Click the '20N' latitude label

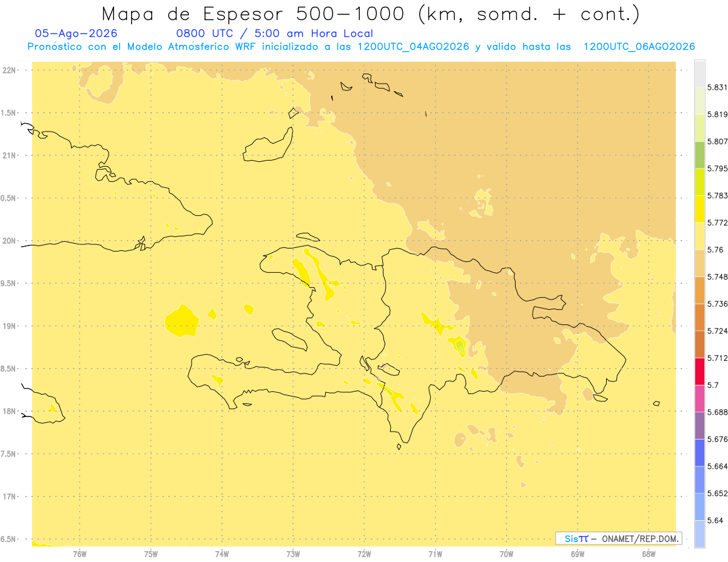click(10, 241)
